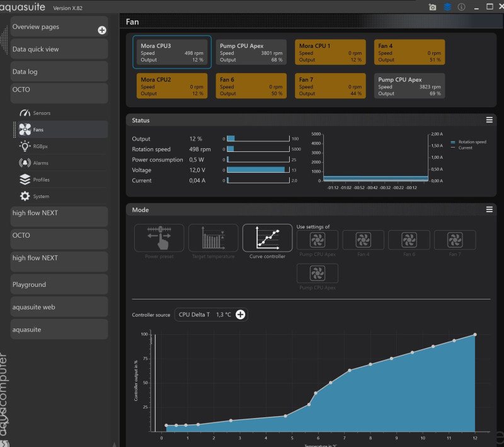
Task: Select the curve point near 7 °C, 63 %
Action: 350,371
